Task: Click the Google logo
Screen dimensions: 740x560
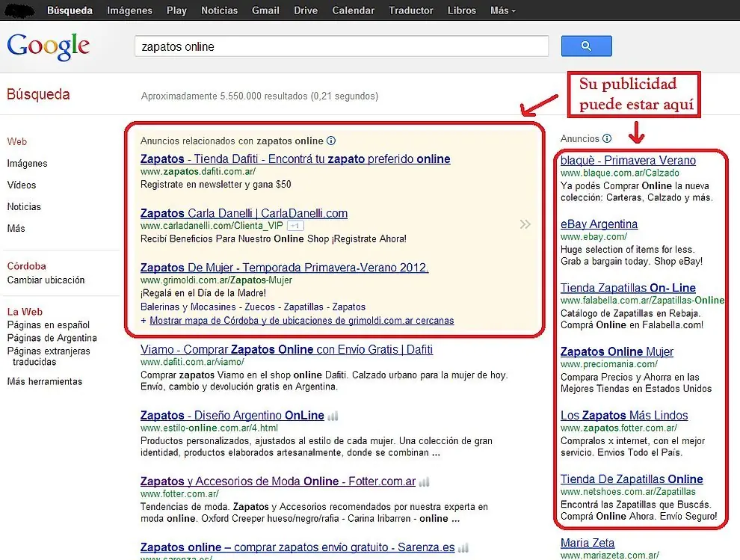Action: click(48, 46)
